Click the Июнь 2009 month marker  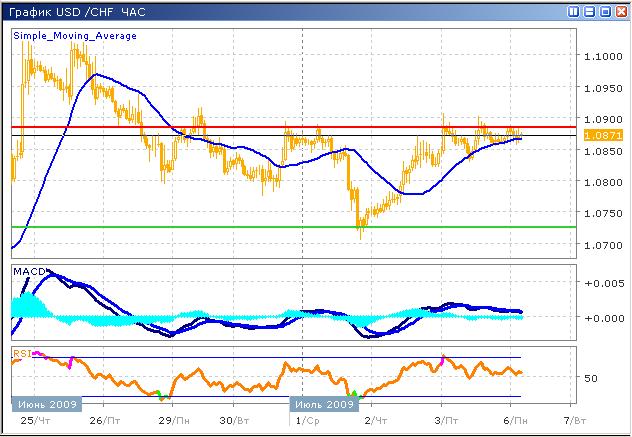pos(44,405)
